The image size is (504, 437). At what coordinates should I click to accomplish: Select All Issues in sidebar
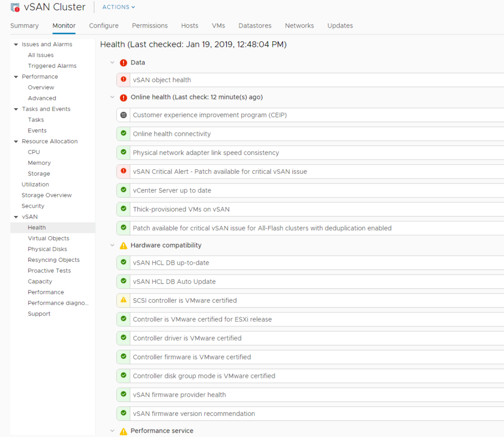click(x=41, y=55)
